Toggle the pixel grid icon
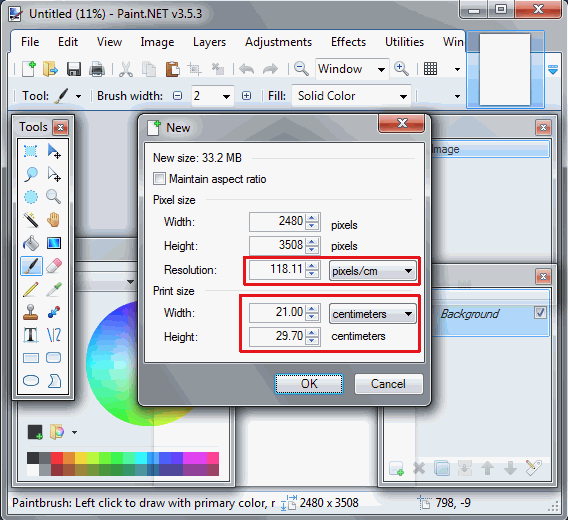 point(430,68)
